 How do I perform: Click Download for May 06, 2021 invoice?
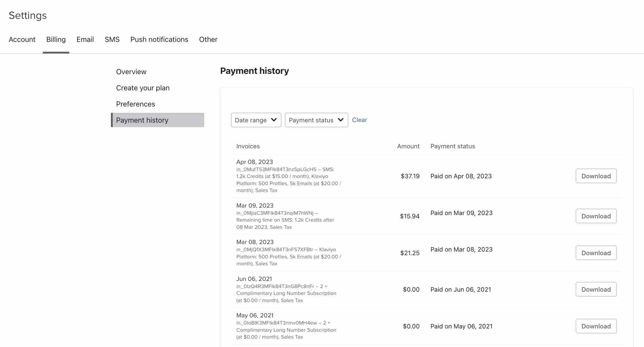(596, 326)
